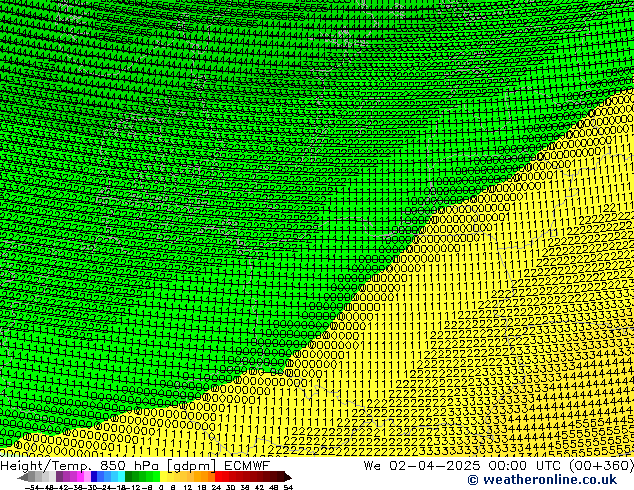The width and height of the screenshot is (634, 490).
Task: Click the grey arrow at legend start
Action: tap(23, 477)
